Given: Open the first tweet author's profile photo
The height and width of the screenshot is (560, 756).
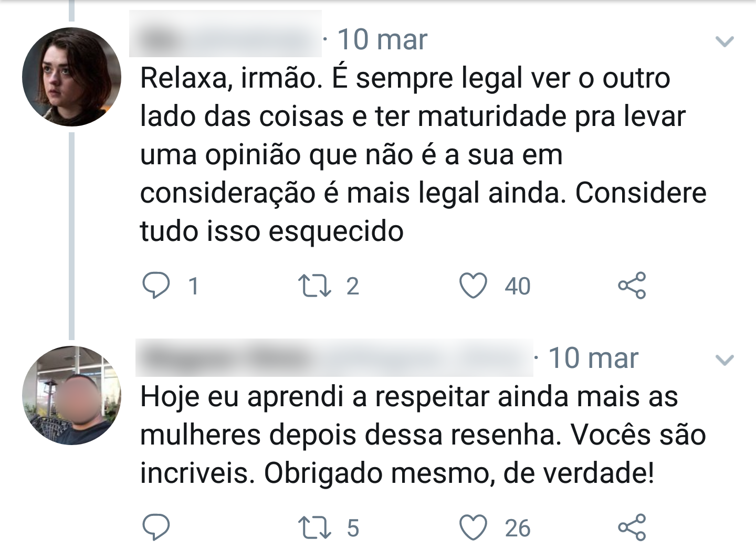Looking at the screenshot, I should pos(71,77).
